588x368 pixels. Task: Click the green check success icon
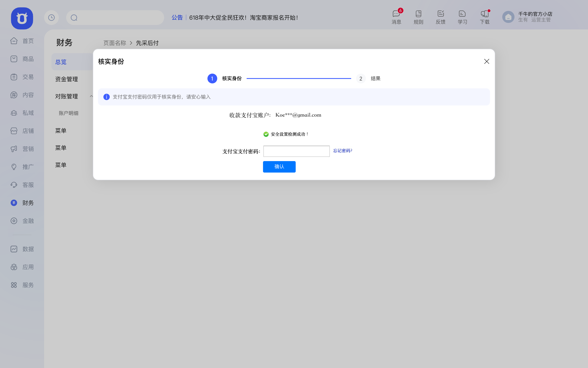coord(266,134)
